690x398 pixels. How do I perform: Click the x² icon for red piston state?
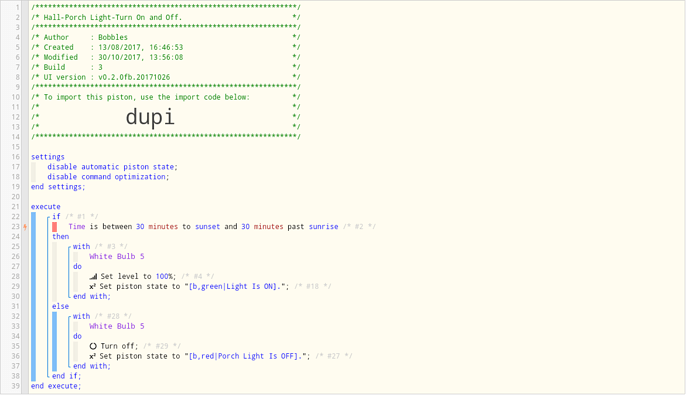(92, 357)
